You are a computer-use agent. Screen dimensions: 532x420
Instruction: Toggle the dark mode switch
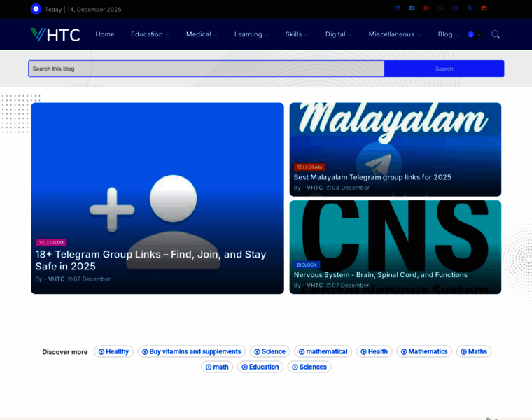[x=475, y=34]
